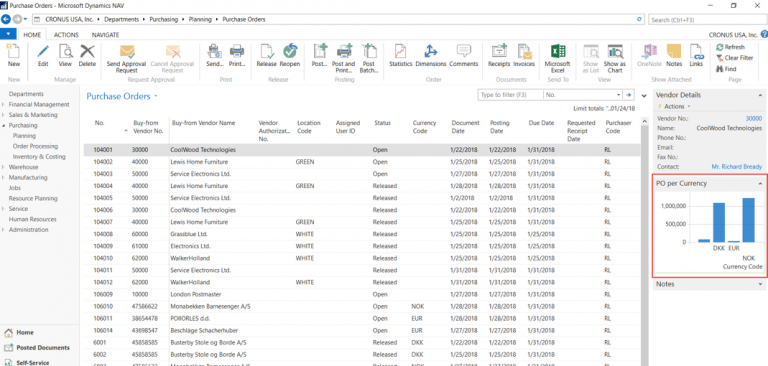Select the London Postmaster row
This screenshot has height=366, width=768.
click(361, 294)
